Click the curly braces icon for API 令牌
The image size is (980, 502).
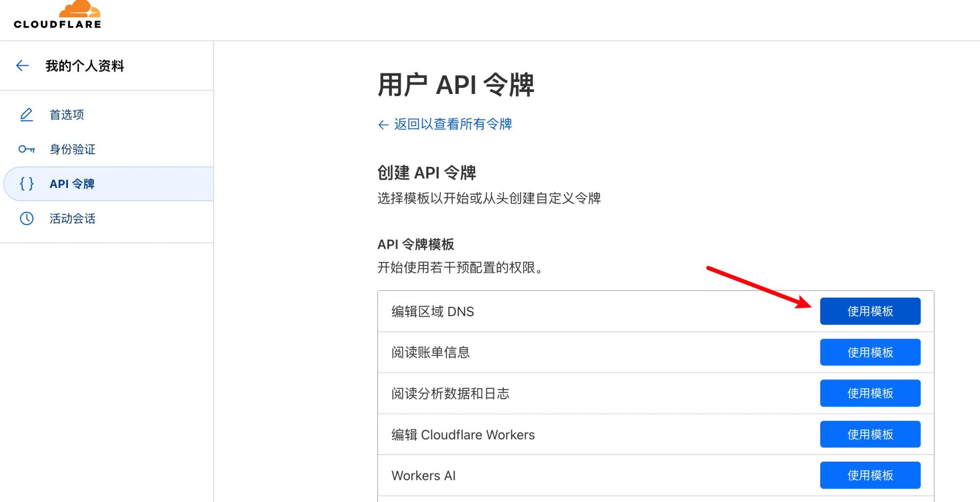point(27,184)
